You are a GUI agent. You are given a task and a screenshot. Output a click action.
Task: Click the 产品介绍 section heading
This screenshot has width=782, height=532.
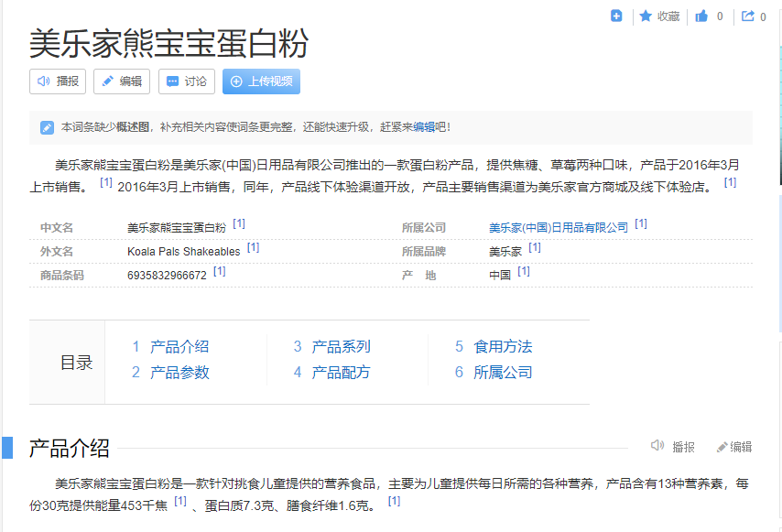(x=70, y=449)
